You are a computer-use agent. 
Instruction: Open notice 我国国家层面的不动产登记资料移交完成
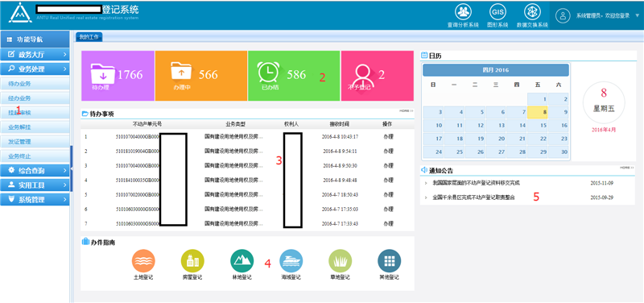[476, 183]
